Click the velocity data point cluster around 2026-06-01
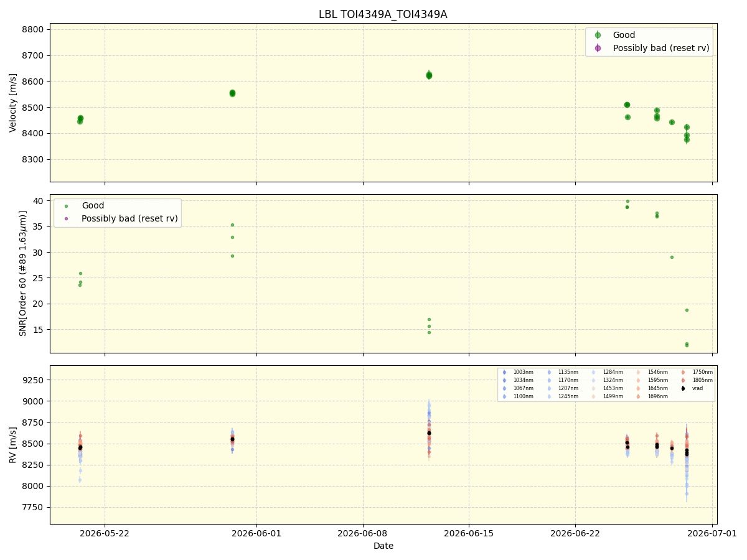This screenshot has width=747, height=560. (232, 93)
